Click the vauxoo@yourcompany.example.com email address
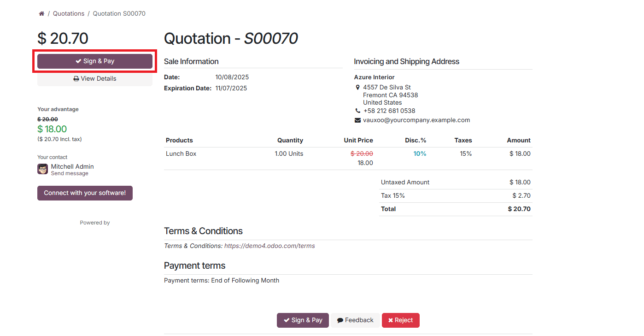 click(x=416, y=120)
